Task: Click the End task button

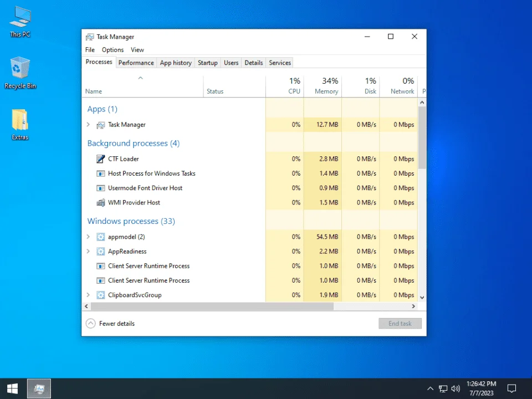Action: pyautogui.click(x=400, y=324)
